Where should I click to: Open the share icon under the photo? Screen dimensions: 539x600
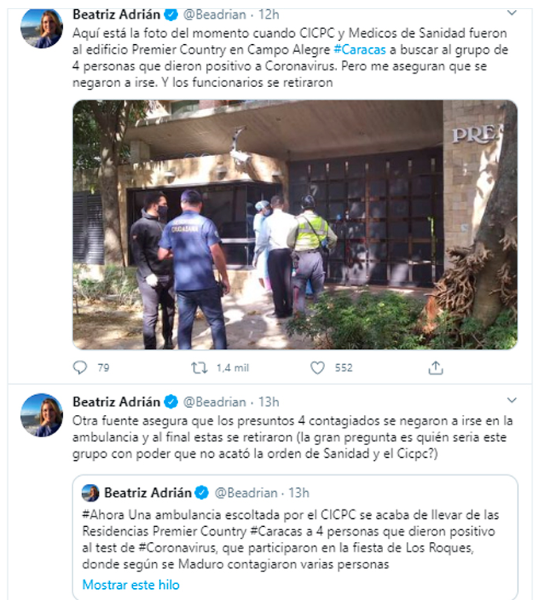point(435,368)
